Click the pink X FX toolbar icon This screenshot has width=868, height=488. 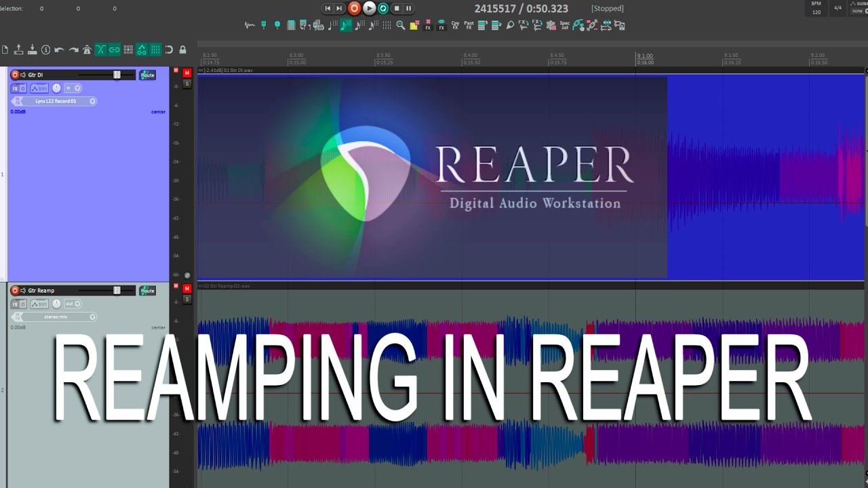[x=428, y=25]
